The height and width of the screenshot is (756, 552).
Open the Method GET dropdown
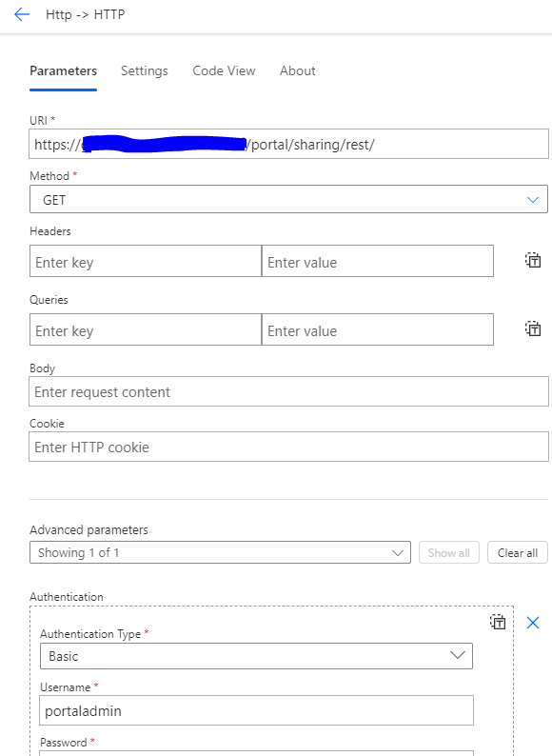point(288,199)
